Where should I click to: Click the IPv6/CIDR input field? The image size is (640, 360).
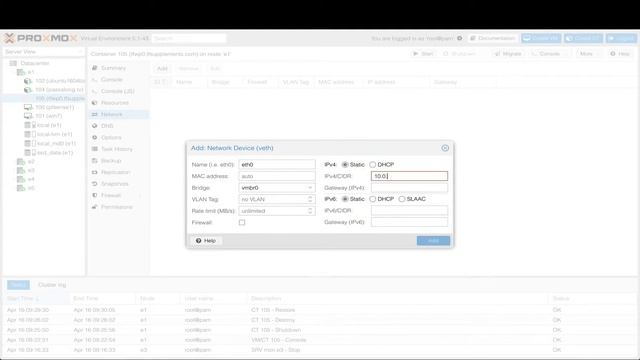tap(409, 211)
